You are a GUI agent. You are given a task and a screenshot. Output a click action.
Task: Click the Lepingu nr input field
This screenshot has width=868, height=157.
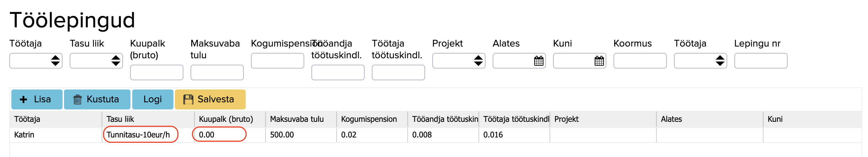click(761, 61)
